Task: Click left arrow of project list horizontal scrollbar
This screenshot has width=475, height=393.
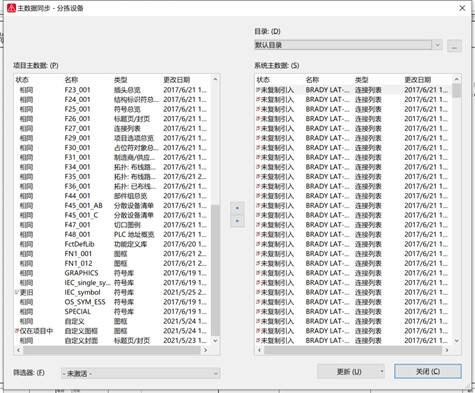Action: click(18, 350)
